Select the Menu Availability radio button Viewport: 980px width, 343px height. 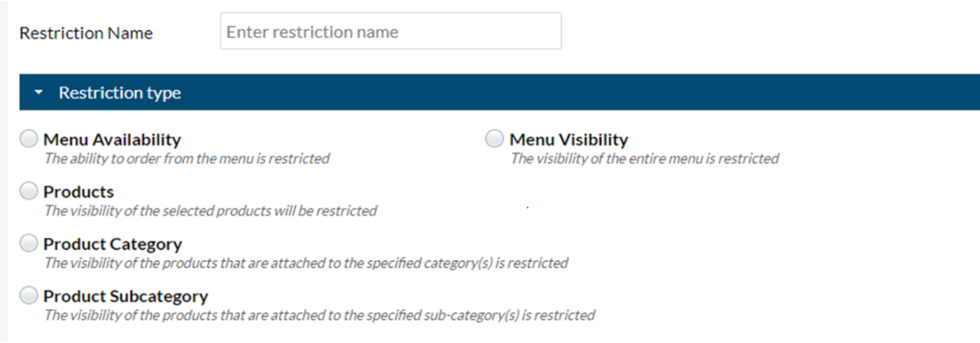coord(29,139)
